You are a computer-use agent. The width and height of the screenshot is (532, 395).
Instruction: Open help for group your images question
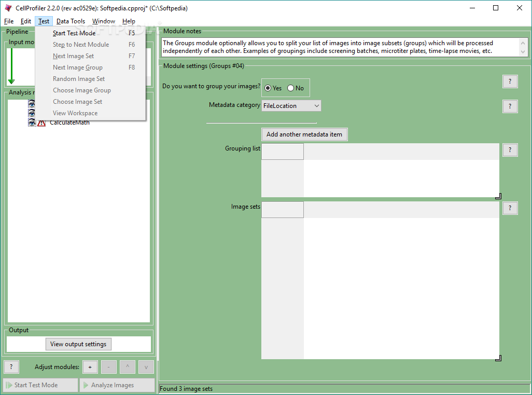510,81
